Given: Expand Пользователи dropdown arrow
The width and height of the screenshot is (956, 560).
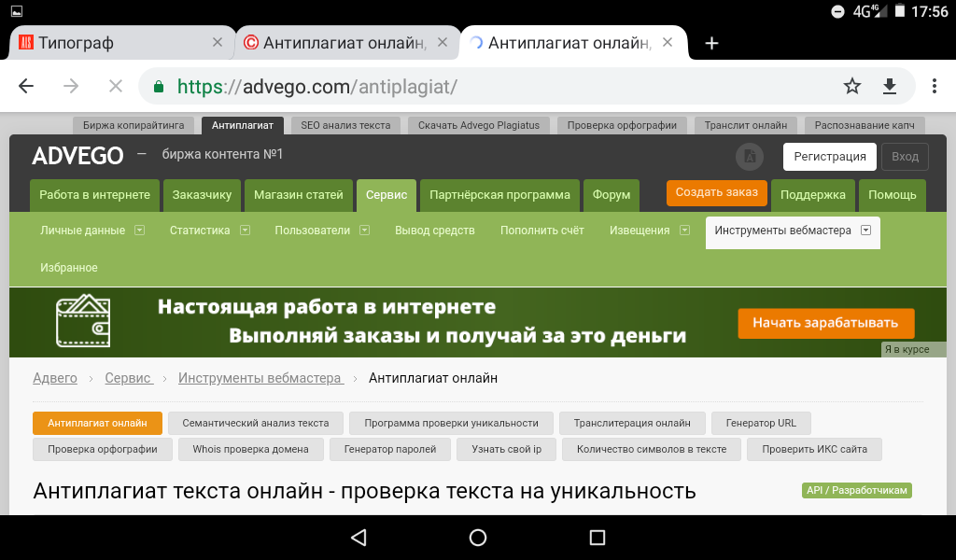Looking at the screenshot, I should pos(365,230).
